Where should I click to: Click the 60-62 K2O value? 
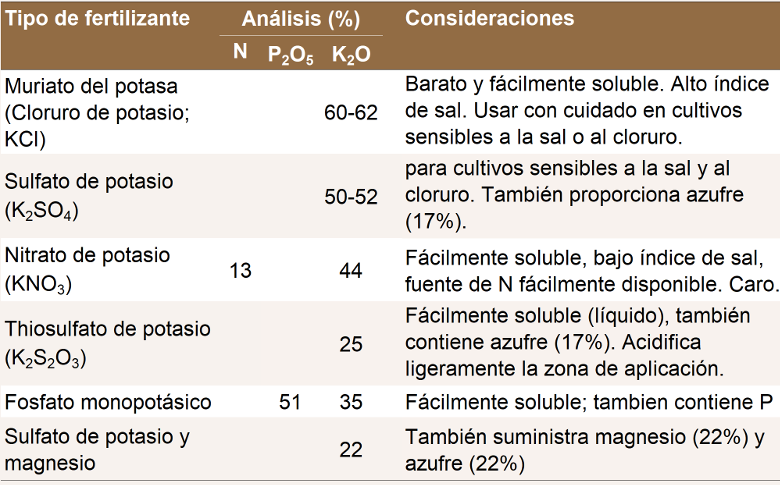[351, 112]
